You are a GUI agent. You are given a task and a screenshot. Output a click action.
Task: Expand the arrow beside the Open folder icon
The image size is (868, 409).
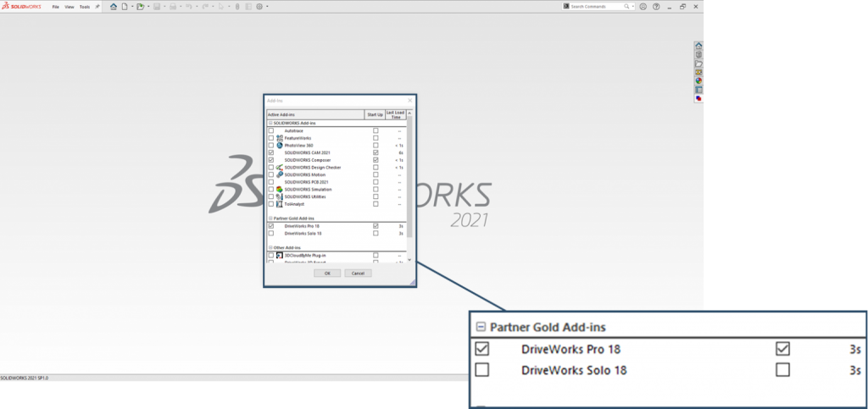click(148, 7)
